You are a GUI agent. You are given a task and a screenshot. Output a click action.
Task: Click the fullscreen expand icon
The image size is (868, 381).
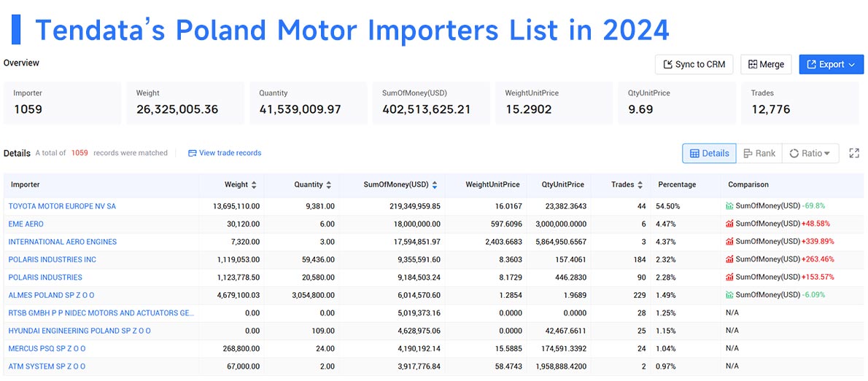[853, 153]
